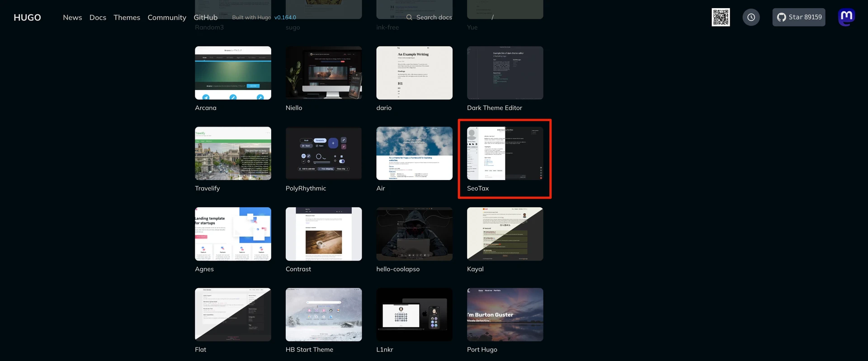
Task: Click the L1nkr title text
Action: coord(385,349)
